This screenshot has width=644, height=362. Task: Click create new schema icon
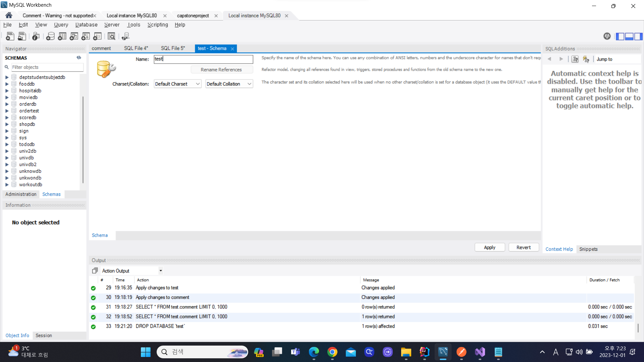[x=50, y=36]
